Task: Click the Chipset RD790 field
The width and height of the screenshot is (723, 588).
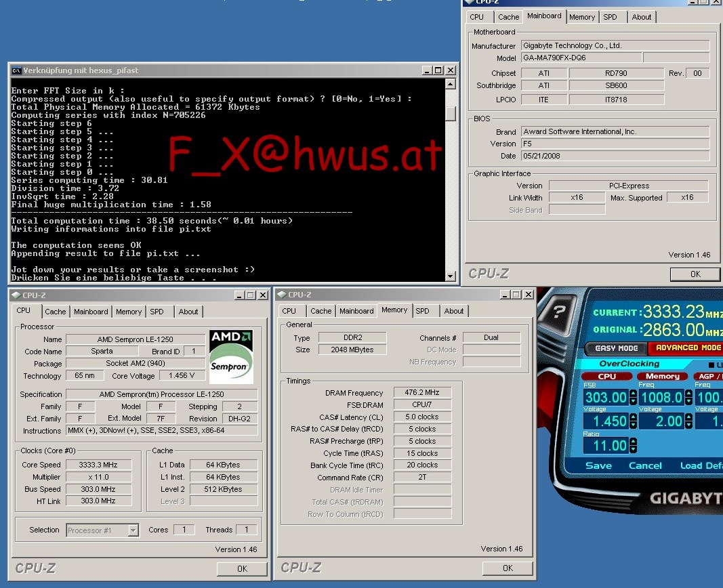Action: [x=616, y=73]
